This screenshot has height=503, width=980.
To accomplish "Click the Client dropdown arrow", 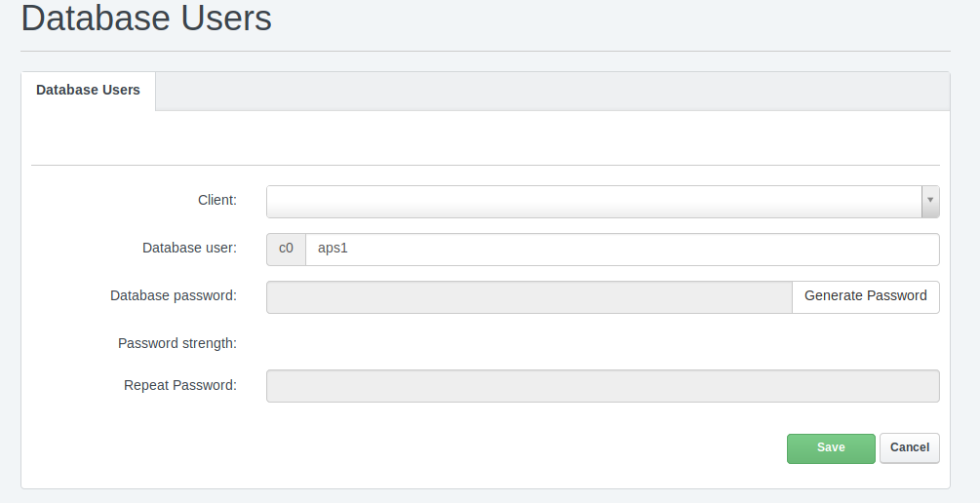I will click(930, 201).
